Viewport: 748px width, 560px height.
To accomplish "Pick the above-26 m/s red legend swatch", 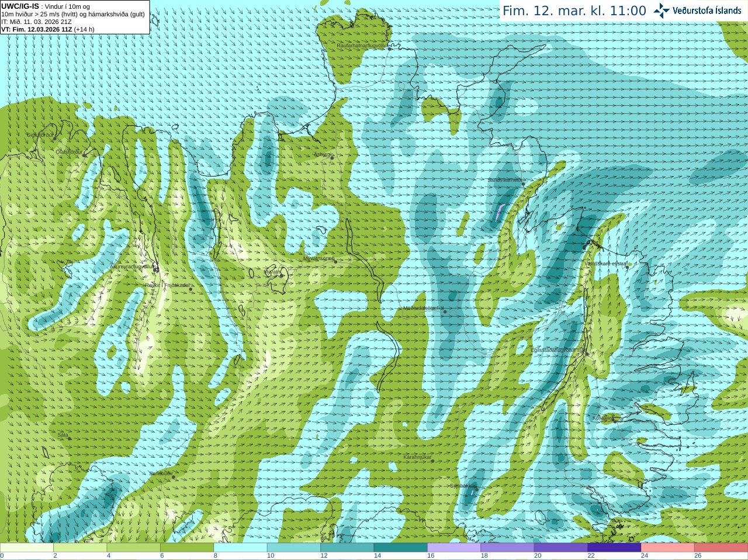I will [x=721, y=548].
